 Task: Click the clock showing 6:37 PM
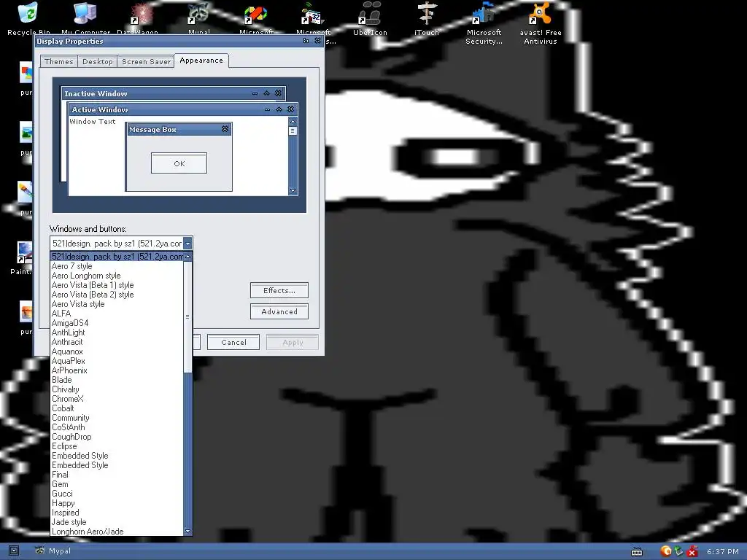pos(723,551)
